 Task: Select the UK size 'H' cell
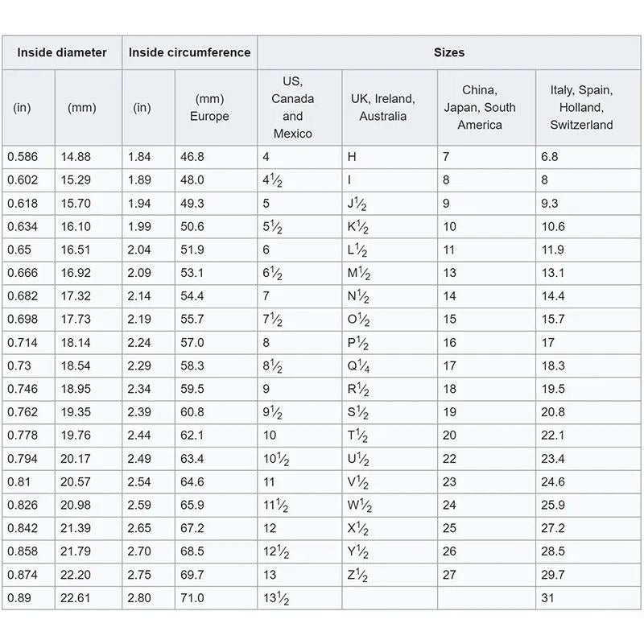coord(352,157)
